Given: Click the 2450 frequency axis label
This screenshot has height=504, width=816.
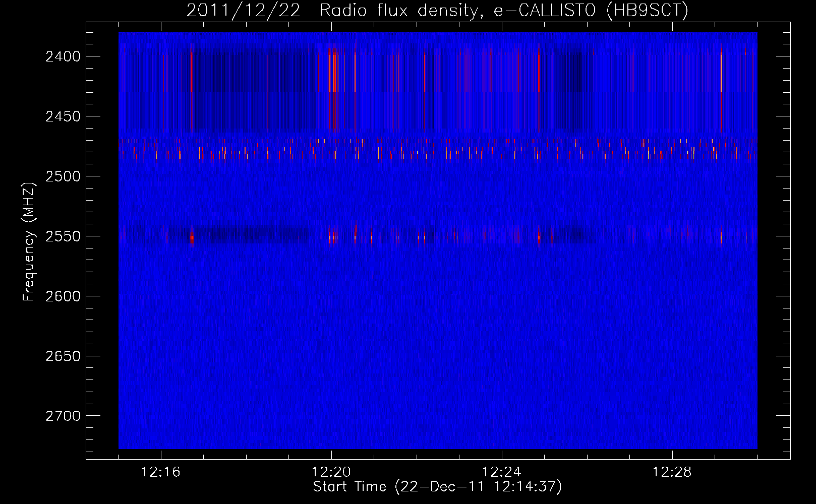Looking at the screenshot, I should [x=63, y=116].
